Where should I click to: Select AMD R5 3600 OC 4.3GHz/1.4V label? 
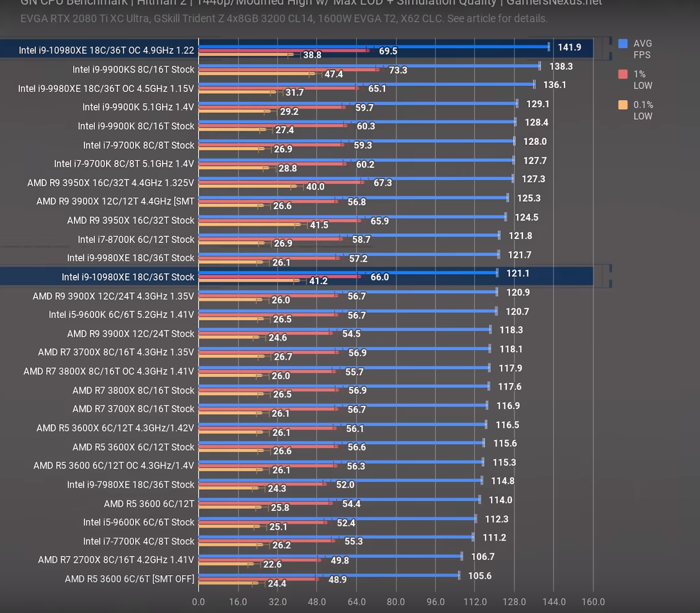114,466
